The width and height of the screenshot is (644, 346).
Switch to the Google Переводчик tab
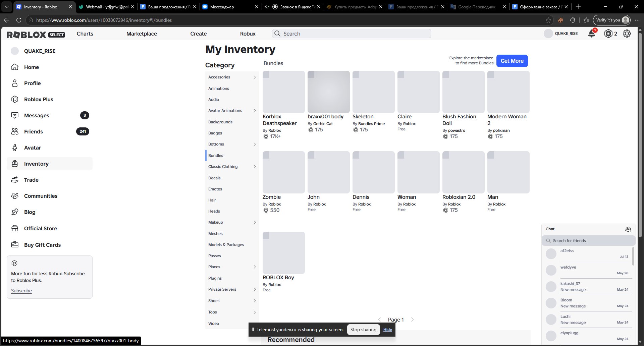479,7
